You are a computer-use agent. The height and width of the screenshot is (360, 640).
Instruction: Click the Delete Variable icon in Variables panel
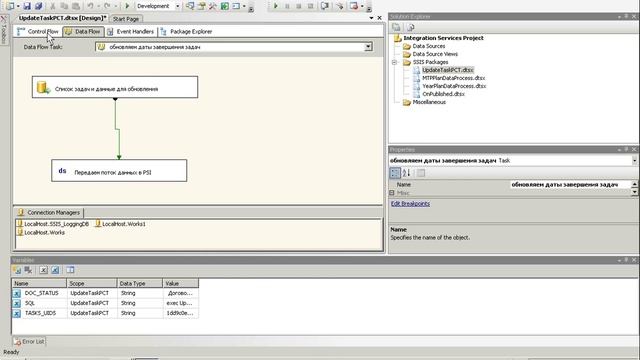[28, 270]
